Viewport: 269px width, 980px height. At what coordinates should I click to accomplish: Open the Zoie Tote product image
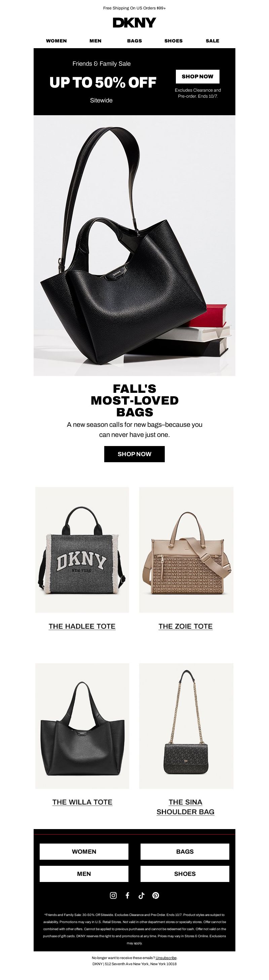point(186,550)
